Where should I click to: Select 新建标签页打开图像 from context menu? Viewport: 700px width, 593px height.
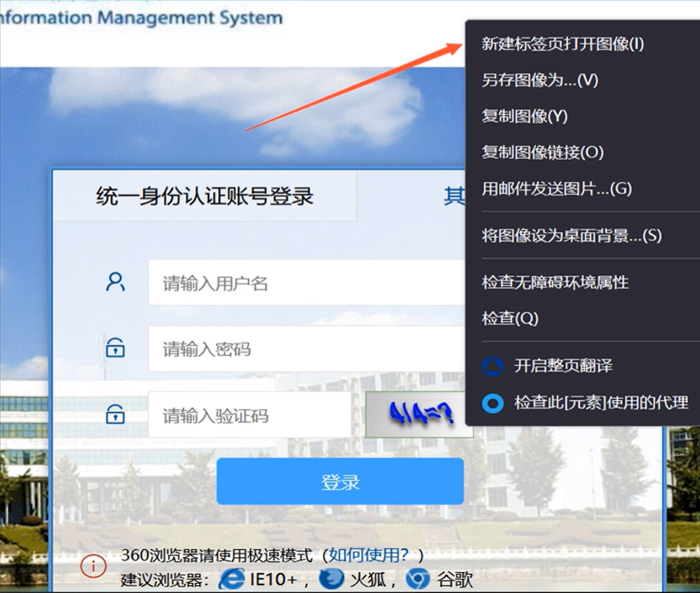(x=562, y=44)
